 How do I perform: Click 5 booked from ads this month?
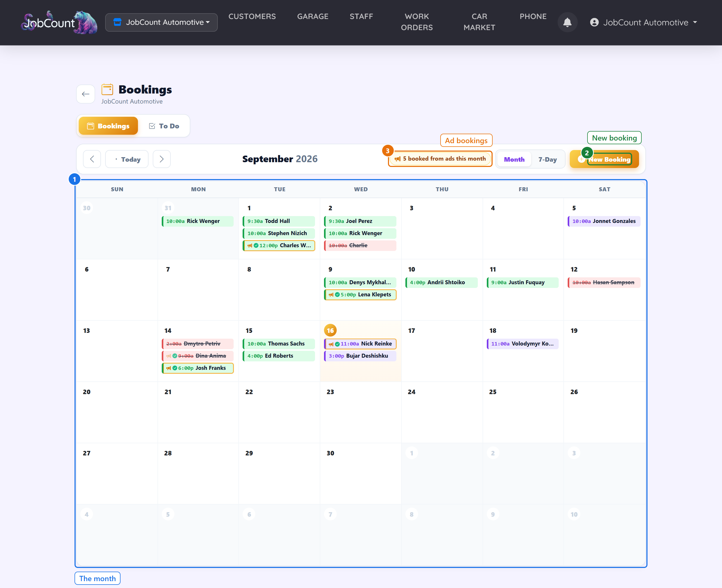click(x=440, y=159)
